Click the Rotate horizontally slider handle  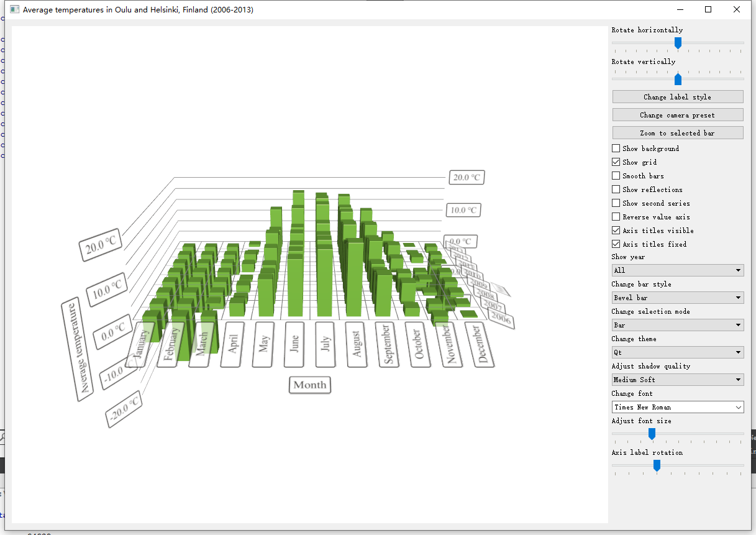[678, 43]
